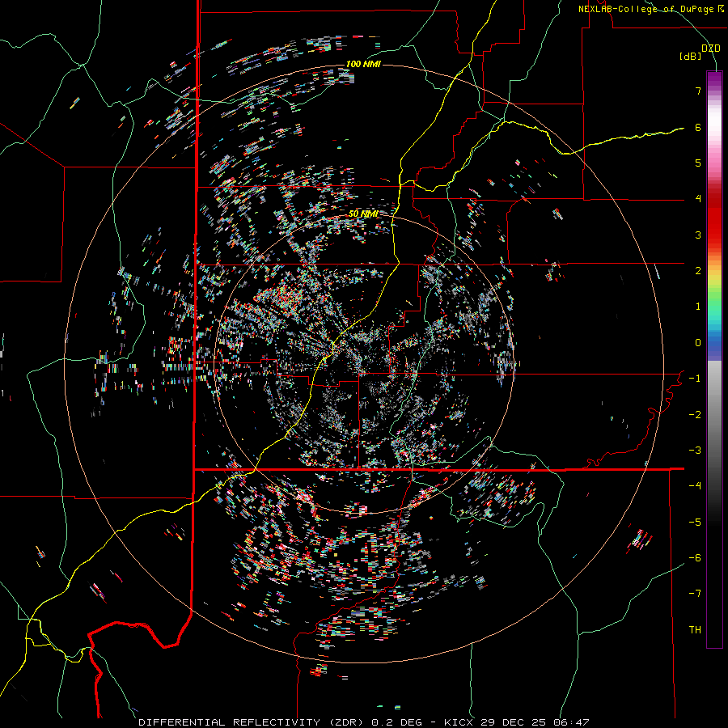Image resolution: width=728 pixels, height=728 pixels.
Task: Click the ZDR color scale bar
Action: click(x=714, y=359)
